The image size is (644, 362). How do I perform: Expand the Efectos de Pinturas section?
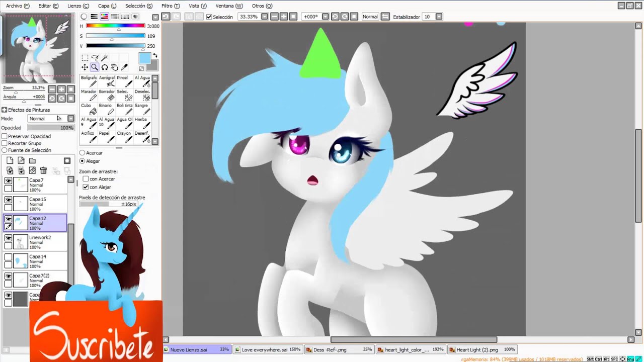(4, 110)
